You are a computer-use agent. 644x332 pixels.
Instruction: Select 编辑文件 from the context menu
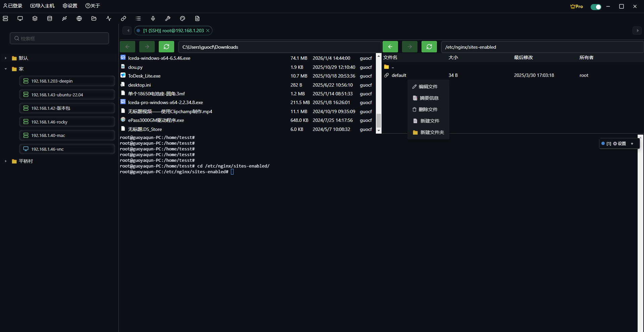pos(428,87)
